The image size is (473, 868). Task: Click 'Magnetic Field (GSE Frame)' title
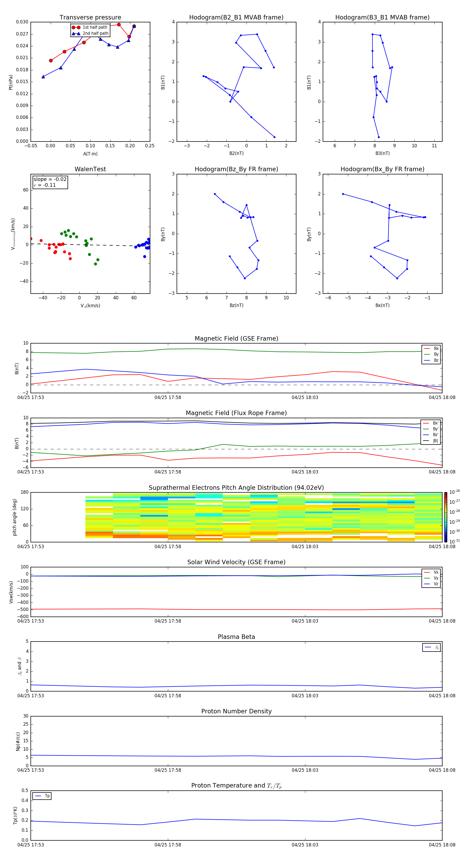[x=236, y=339]
